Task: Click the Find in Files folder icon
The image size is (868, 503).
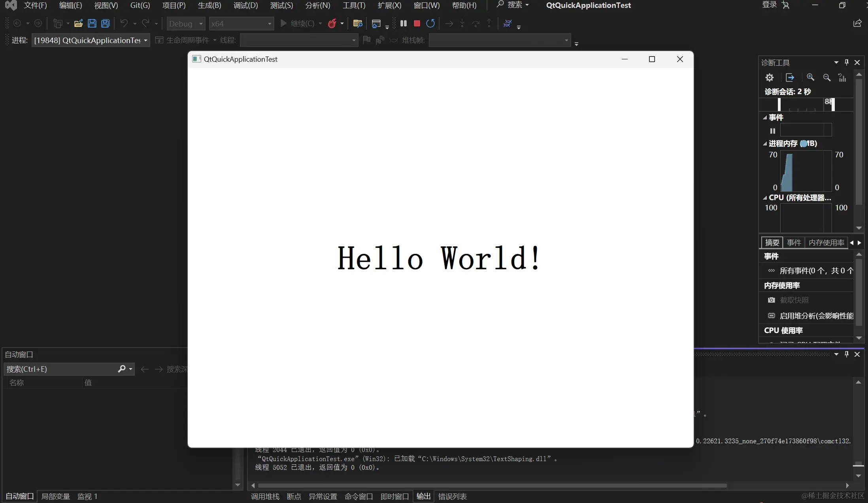Action: coord(358,23)
